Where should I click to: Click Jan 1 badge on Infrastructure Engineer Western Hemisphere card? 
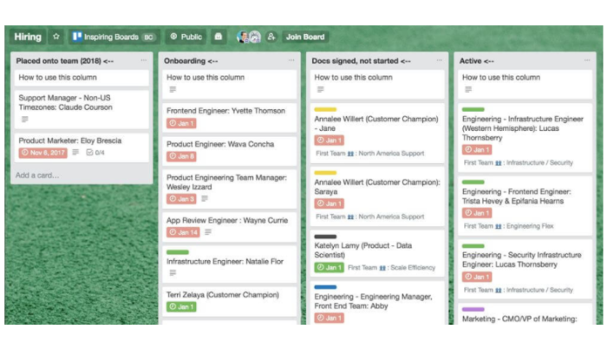click(x=477, y=150)
